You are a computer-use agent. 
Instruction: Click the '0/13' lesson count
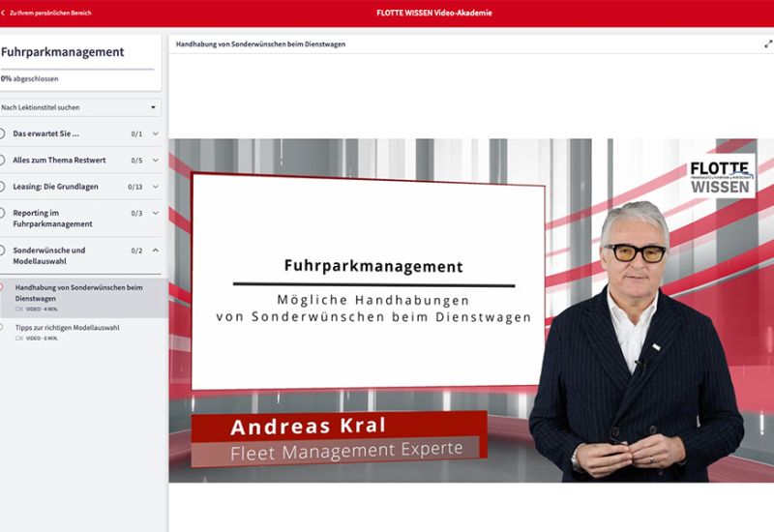(135, 187)
